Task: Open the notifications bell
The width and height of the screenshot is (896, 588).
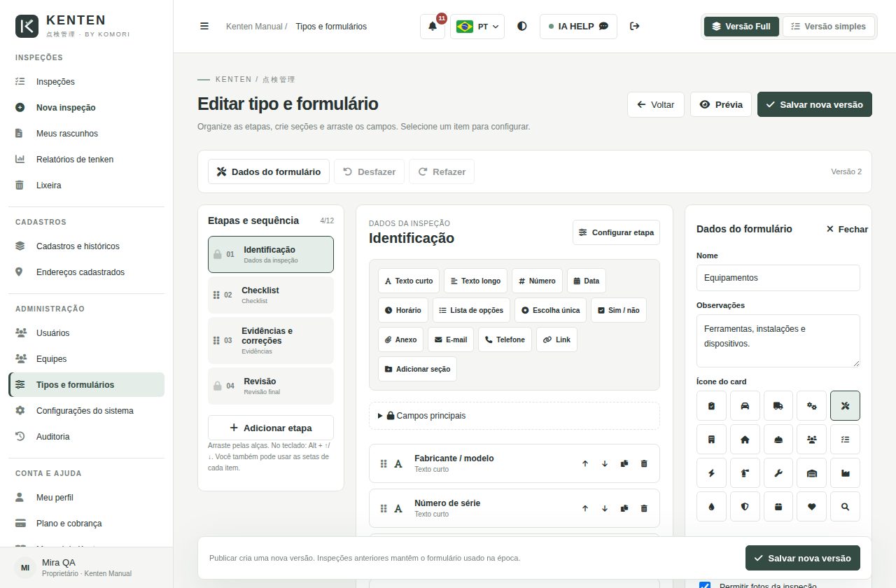Action: coord(433,27)
